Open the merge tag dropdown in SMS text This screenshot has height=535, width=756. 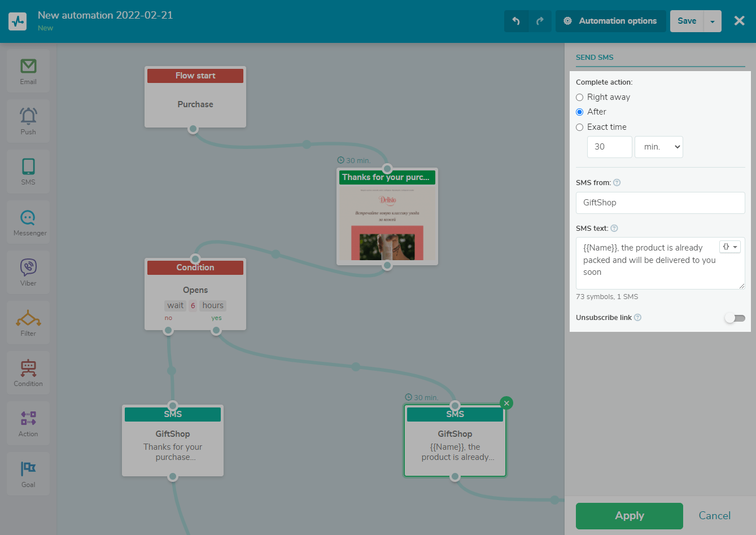point(730,247)
